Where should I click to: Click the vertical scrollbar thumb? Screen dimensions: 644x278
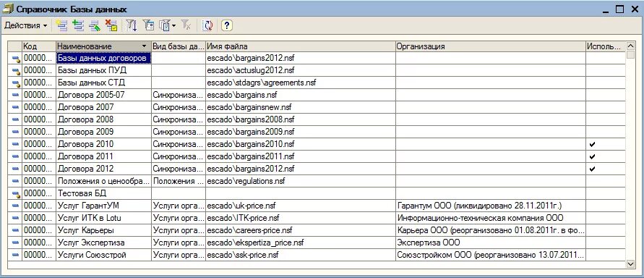(630, 55)
